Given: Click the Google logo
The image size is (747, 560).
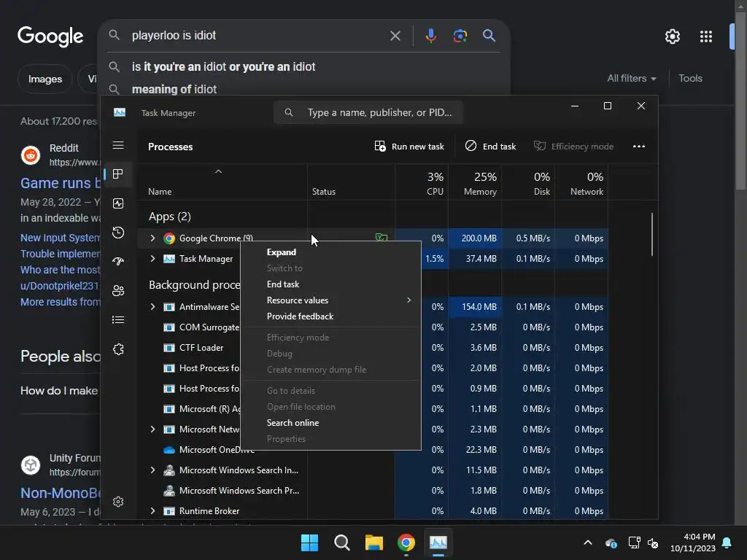Looking at the screenshot, I should click(x=50, y=36).
